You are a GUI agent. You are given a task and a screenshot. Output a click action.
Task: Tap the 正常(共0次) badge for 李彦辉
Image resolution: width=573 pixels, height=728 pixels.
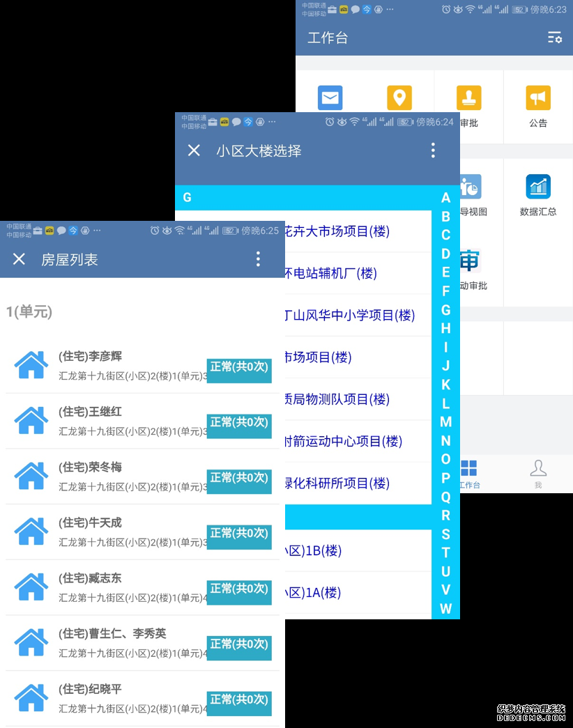[x=239, y=371]
